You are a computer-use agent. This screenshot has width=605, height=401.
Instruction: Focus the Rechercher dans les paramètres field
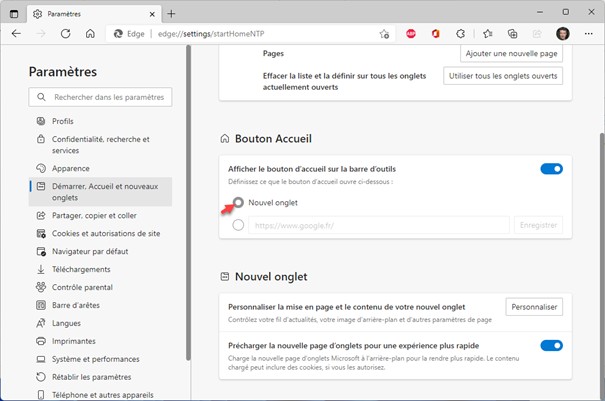pos(100,97)
